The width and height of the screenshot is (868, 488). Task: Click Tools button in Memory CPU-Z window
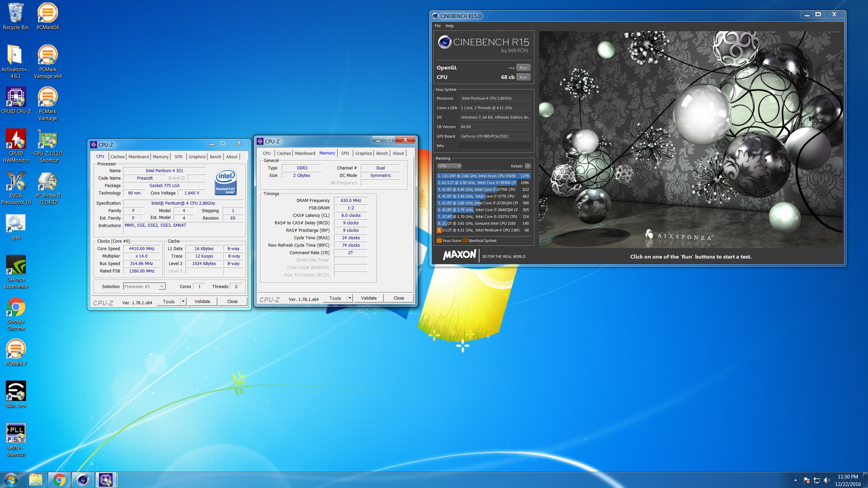pyautogui.click(x=335, y=298)
